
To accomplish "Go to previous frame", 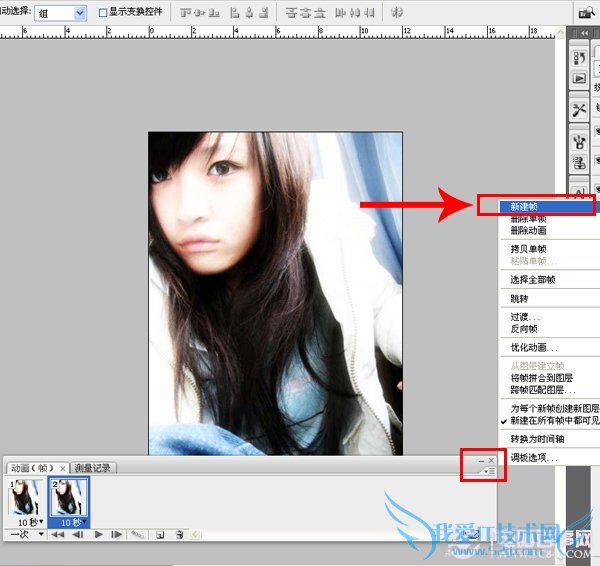I will 78,535.
